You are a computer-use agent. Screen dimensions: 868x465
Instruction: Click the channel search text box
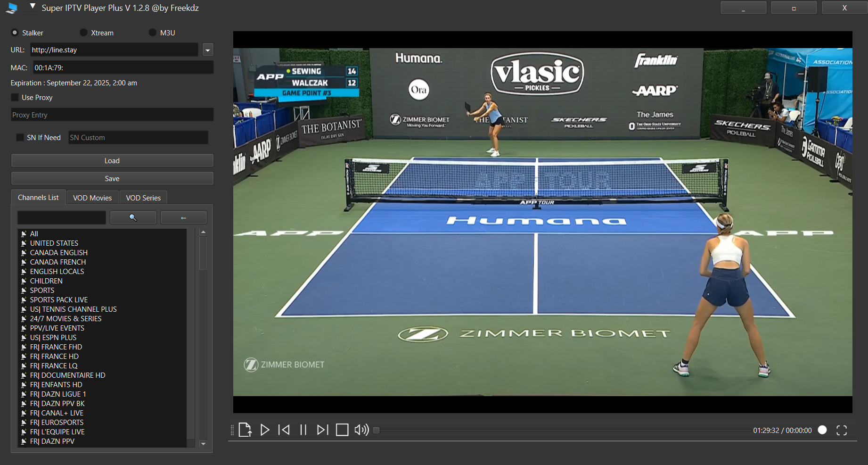coord(62,217)
